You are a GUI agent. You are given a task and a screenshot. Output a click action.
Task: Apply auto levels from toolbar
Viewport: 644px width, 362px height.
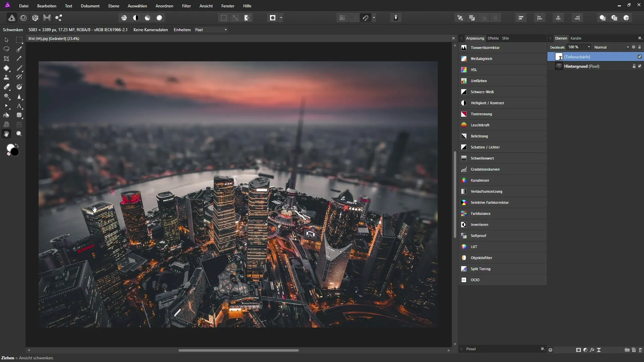coord(124,18)
